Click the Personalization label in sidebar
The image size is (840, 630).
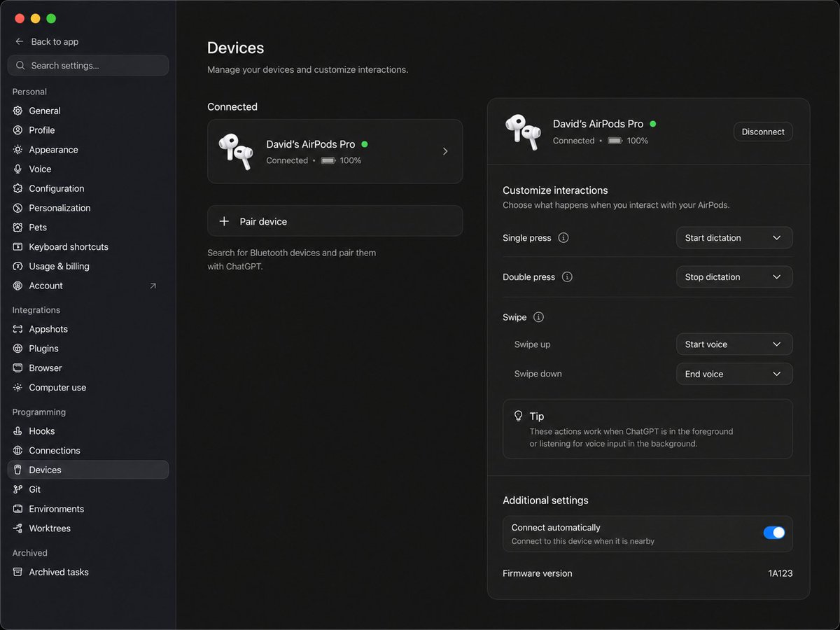[x=59, y=208]
